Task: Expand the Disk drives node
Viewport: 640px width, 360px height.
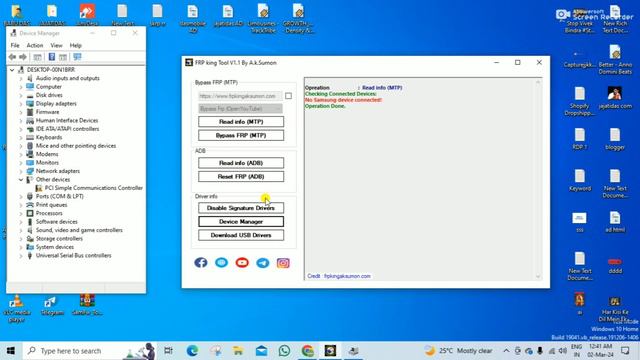Action: coord(21,95)
